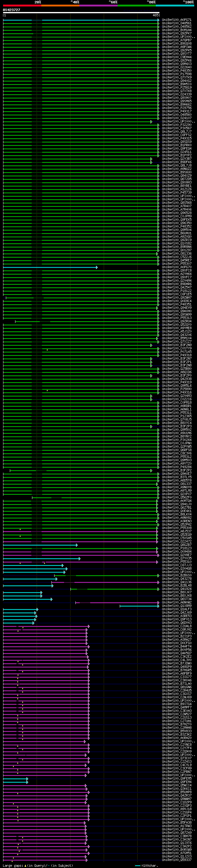Image resolution: width=197 pixels, height=868 pixels.
Task: Select hit label UniRef100_Q8GZB7
Action: tap(176, 545)
